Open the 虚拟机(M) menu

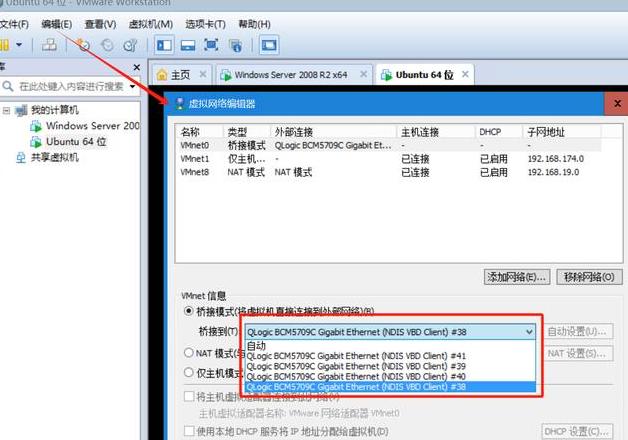151,24
